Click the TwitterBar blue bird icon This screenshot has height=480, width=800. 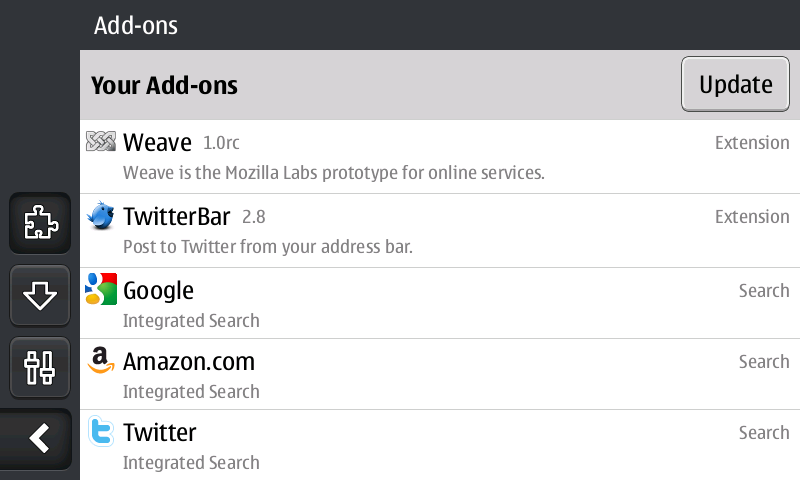101,216
